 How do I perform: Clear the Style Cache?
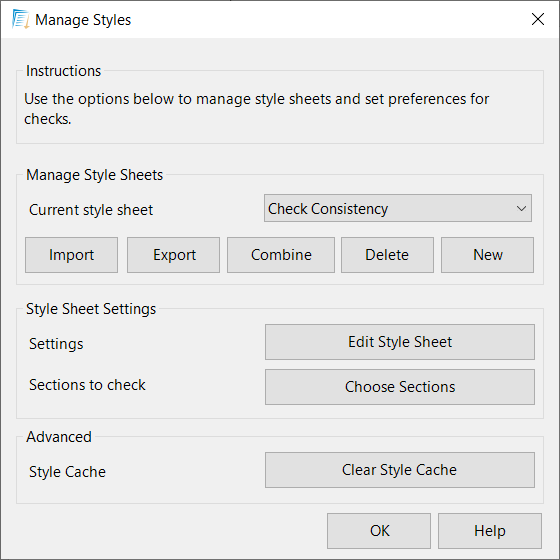click(400, 470)
